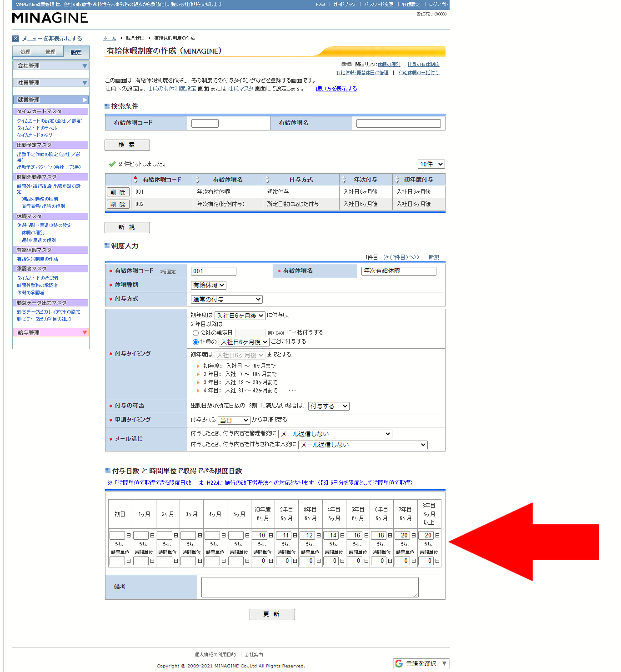Open 社員の 入社日6ヶ月後 interval dropdown

[244, 342]
